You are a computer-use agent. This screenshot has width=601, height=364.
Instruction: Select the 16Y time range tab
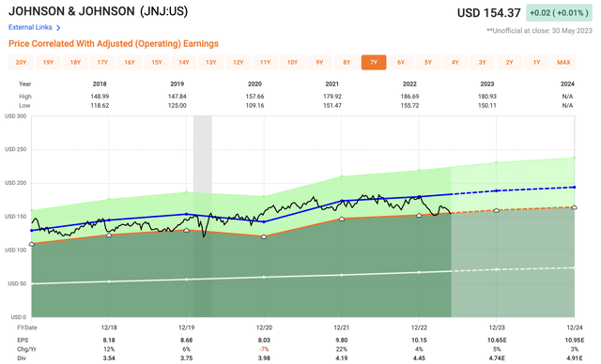pos(130,63)
